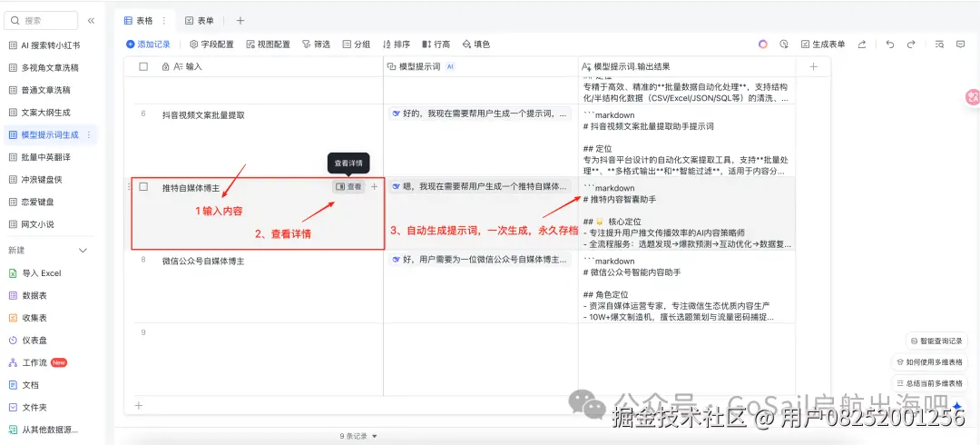980x445 pixels.
Task: Click the 模型提示词 column header
Action: tap(481, 66)
